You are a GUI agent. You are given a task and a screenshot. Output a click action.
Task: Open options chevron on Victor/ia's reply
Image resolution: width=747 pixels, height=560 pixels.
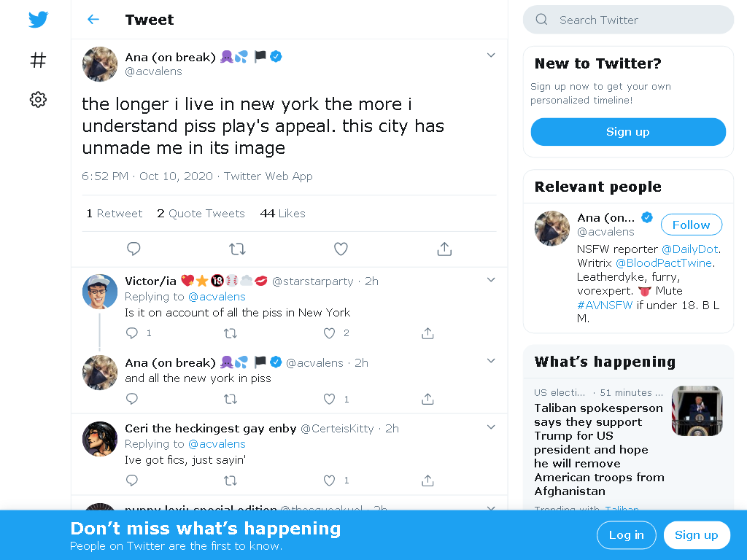(491, 280)
